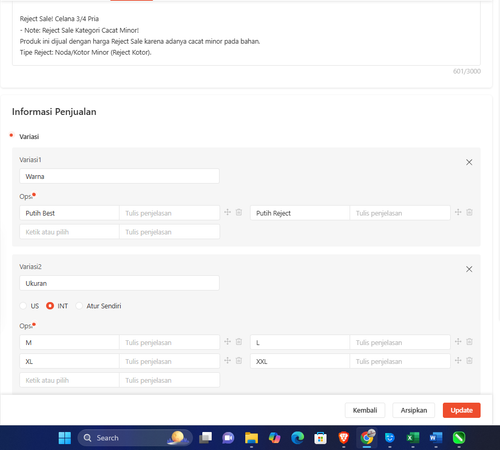Switch to Google Chrome in the taskbar

[367, 437]
